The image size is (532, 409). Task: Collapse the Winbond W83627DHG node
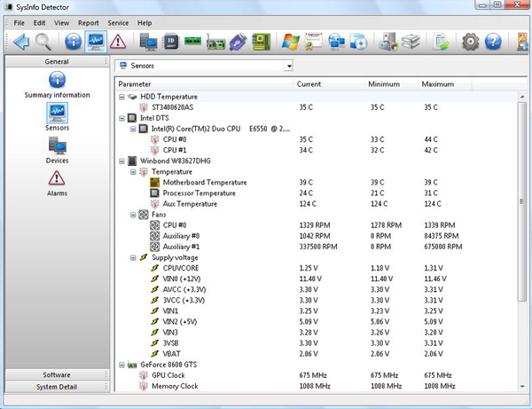coord(121,161)
